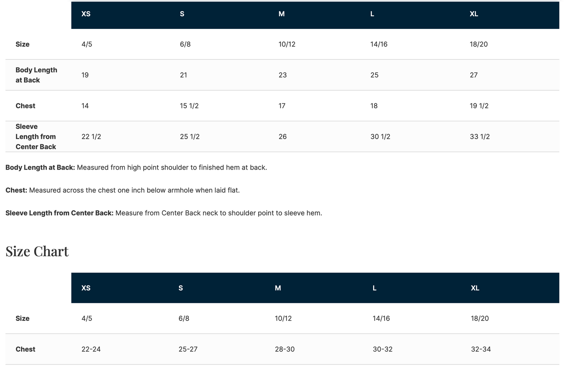Click body length value 27
This screenshot has width=588, height=375.
[474, 75]
